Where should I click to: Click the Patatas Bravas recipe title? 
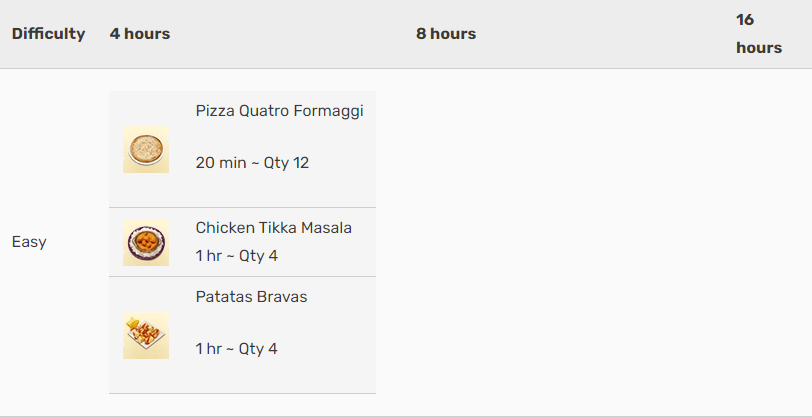click(x=251, y=297)
